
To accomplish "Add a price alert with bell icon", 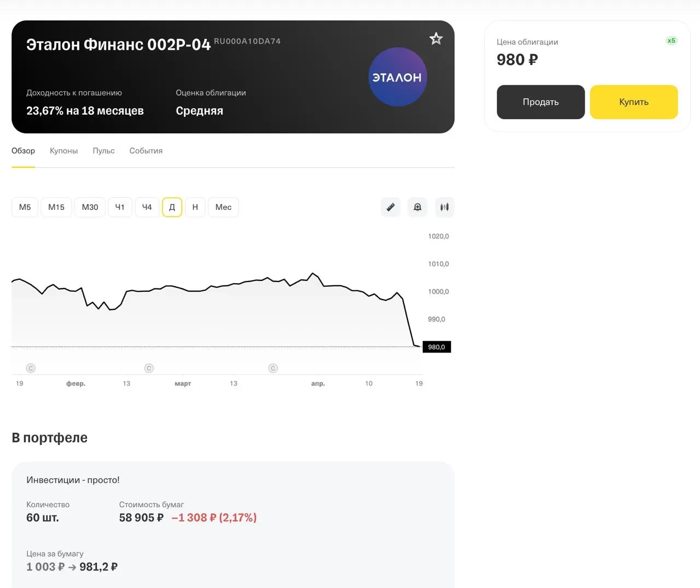I will [417, 207].
